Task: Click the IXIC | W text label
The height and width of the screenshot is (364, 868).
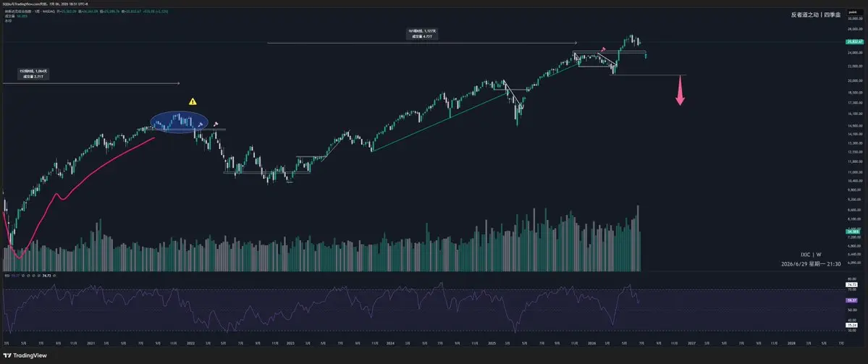Action: point(810,255)
